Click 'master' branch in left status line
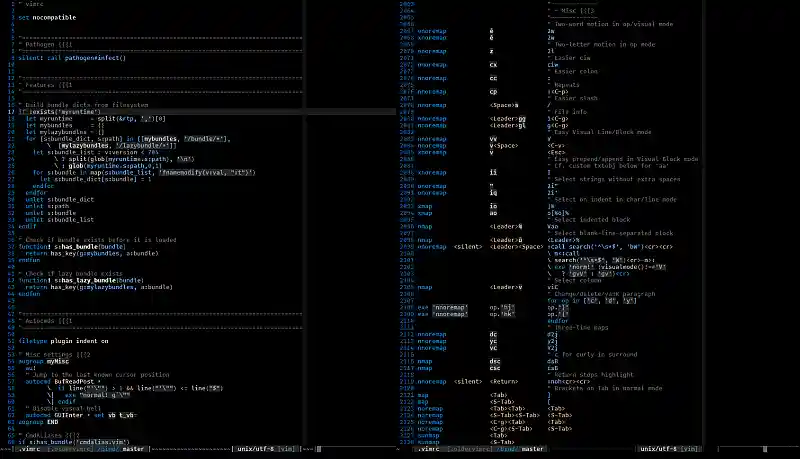 (x=133, y=449)
